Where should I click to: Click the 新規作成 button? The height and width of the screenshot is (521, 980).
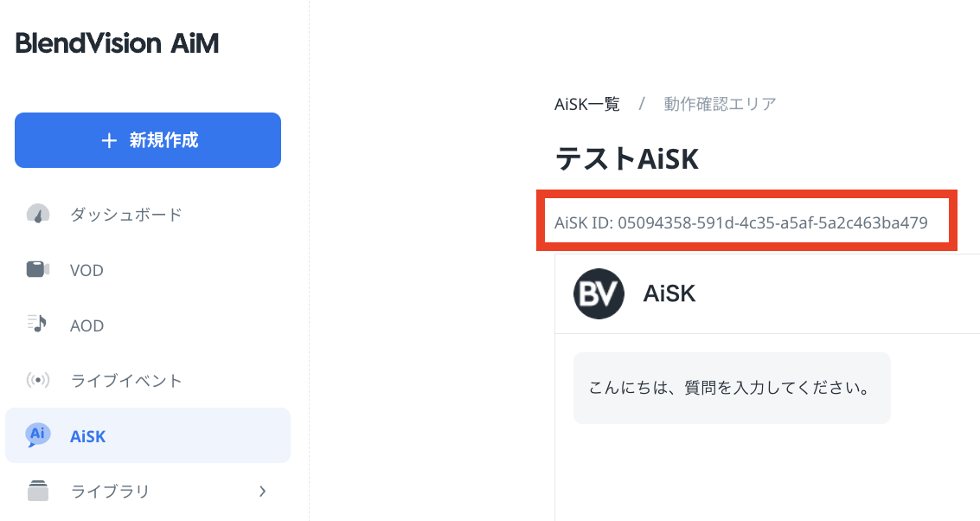coord(148,140)
